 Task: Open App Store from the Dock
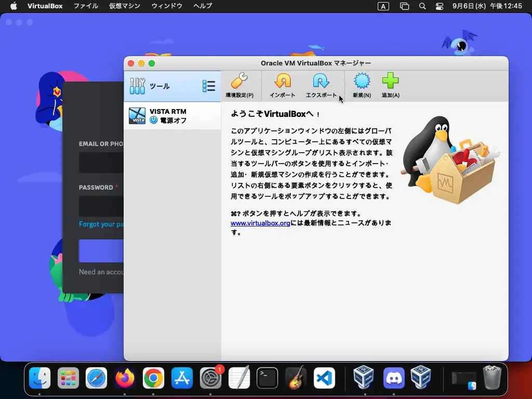click(182, 378)
